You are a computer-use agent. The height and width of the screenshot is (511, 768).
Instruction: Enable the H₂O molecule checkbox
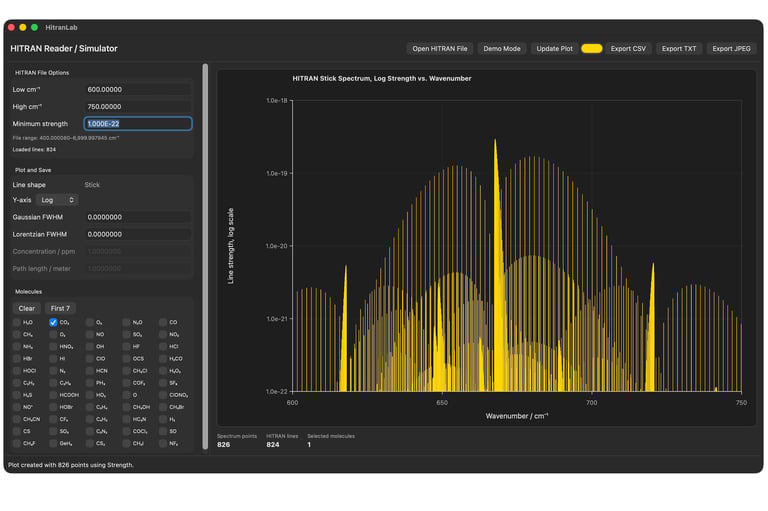[x=17, y=322]
